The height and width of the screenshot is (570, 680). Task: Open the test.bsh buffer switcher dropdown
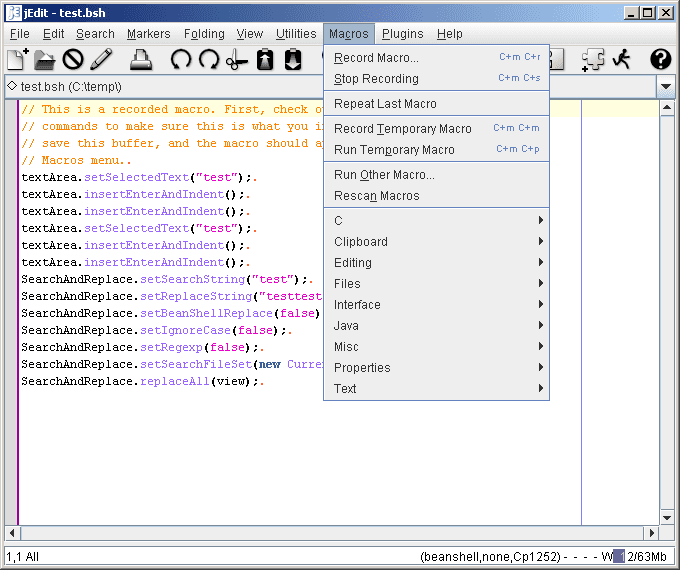tap(666, 86)
